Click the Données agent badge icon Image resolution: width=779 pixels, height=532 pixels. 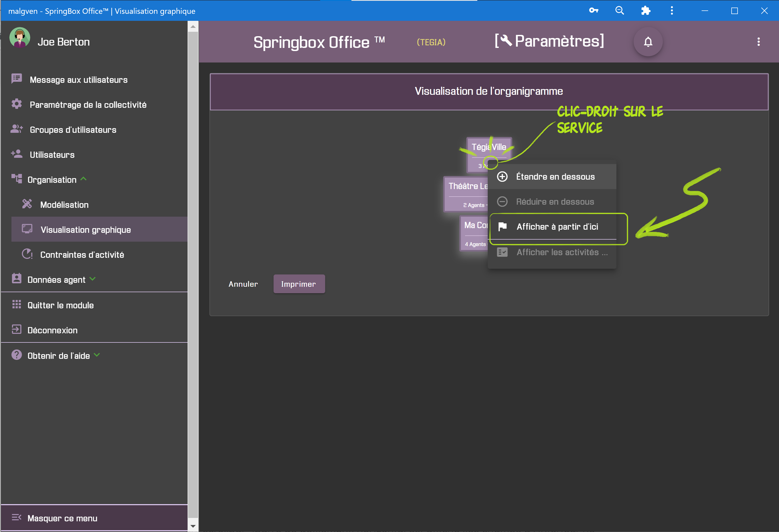click(16, 278)
